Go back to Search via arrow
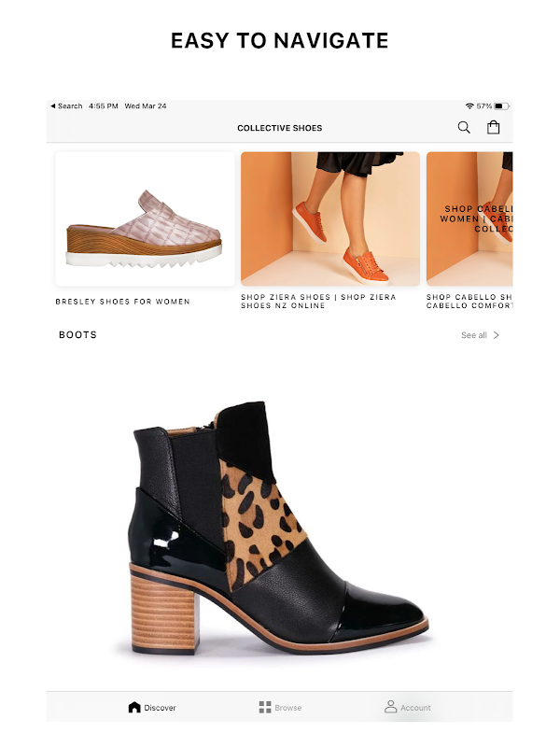 (53, 106)
